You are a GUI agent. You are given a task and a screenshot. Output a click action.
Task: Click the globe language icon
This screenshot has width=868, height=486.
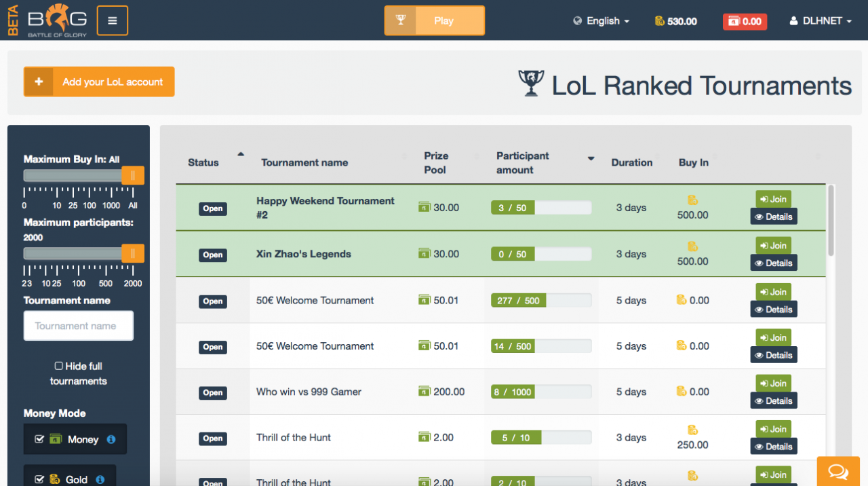click(578, 21)
